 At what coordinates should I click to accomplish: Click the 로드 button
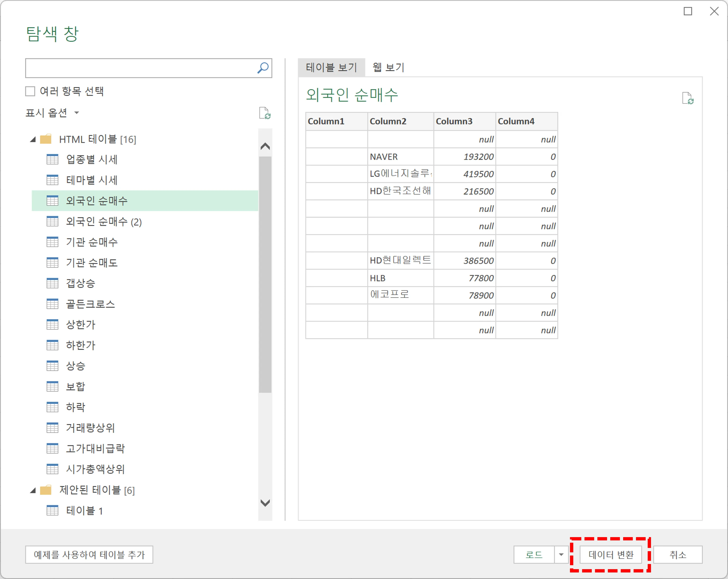[x=534, y=555]
